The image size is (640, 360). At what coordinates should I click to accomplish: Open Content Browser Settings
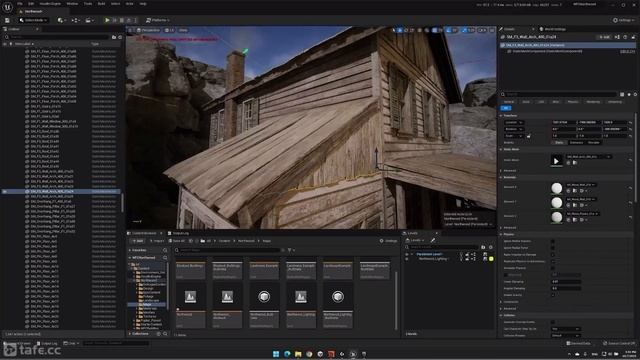[389, 241]
